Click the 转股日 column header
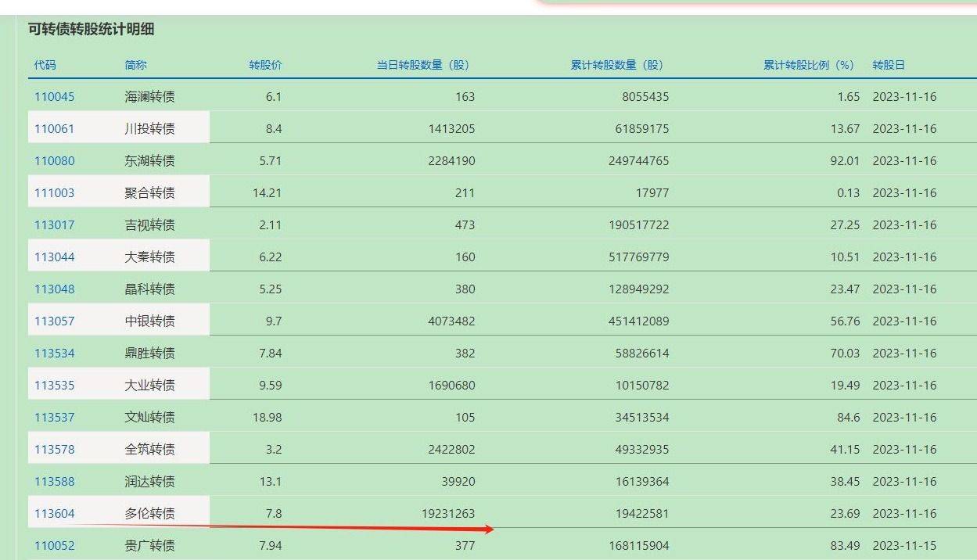The image size is (977, 560). point(889,65)
